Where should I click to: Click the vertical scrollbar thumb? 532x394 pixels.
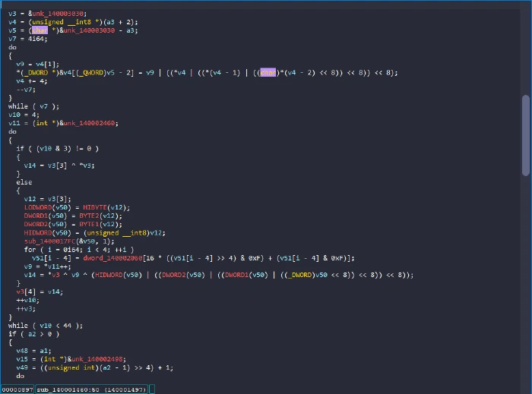click(x=526, y=136)
